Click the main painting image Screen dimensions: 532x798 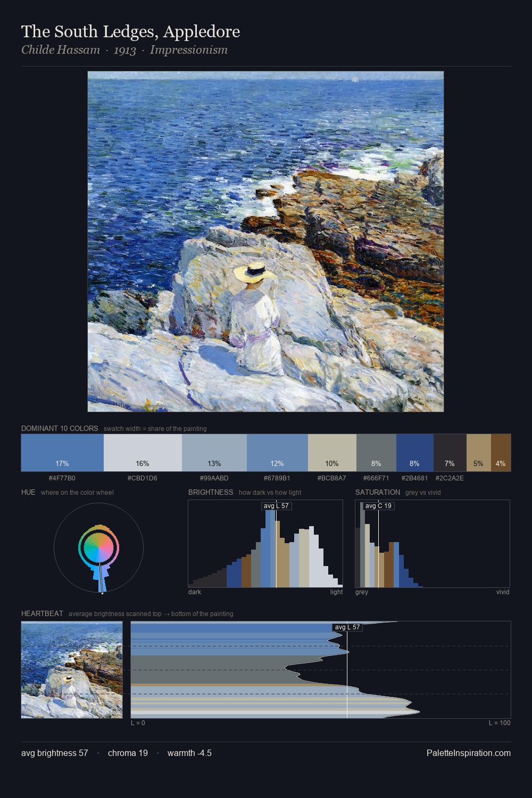[265, 242]
